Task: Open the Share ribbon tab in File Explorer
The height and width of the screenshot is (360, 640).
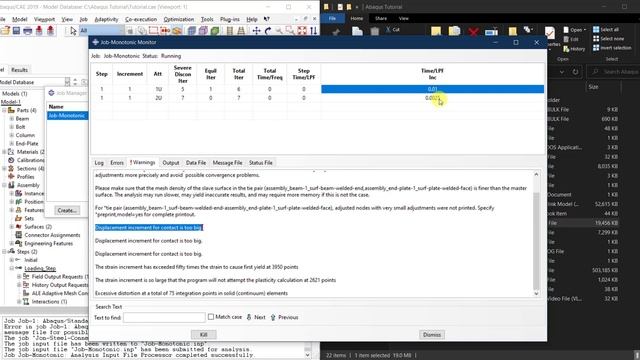Action: tap(381, 18)
